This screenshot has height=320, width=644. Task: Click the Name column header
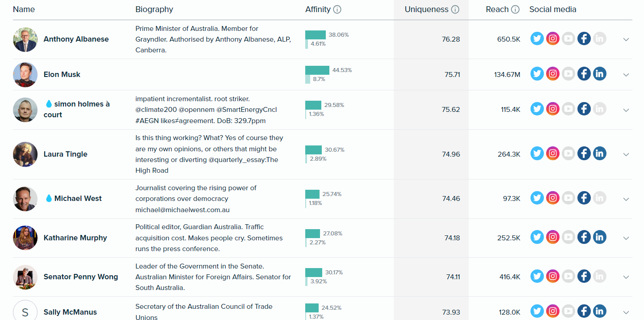(x=24, y=9)
